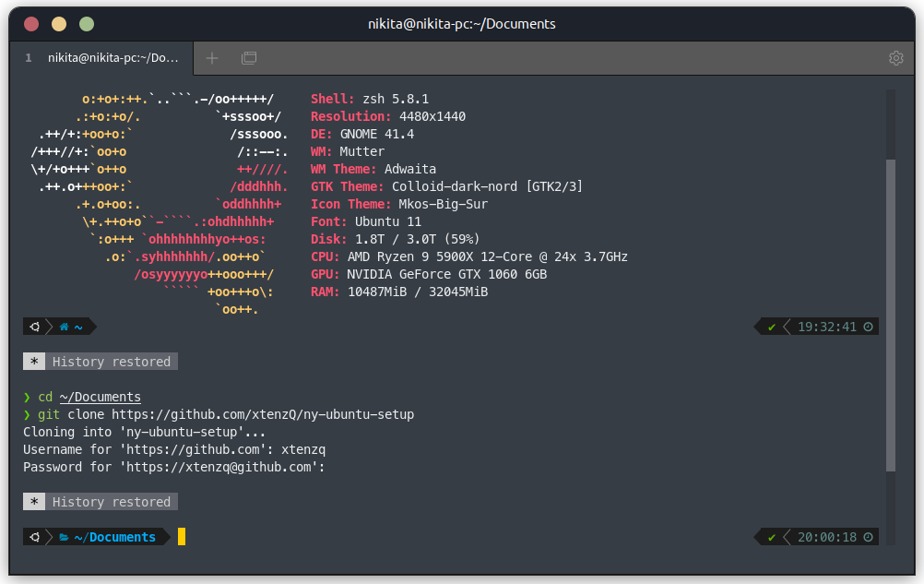
Task: Click the green checkmark beside 20:00:18
Action: pos(771,538)
